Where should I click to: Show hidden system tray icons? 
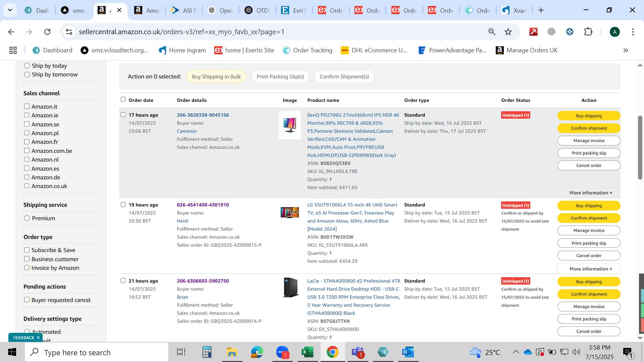[516, 352]
